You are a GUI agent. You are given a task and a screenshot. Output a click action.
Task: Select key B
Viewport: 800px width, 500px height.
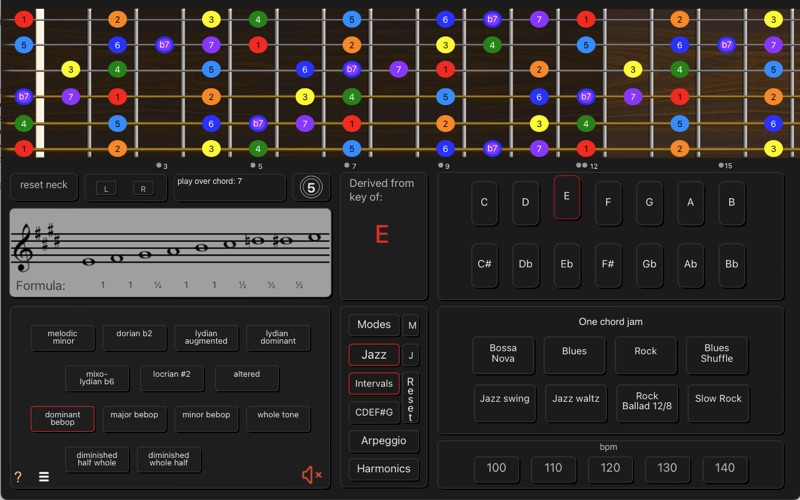tap(732, 203)
